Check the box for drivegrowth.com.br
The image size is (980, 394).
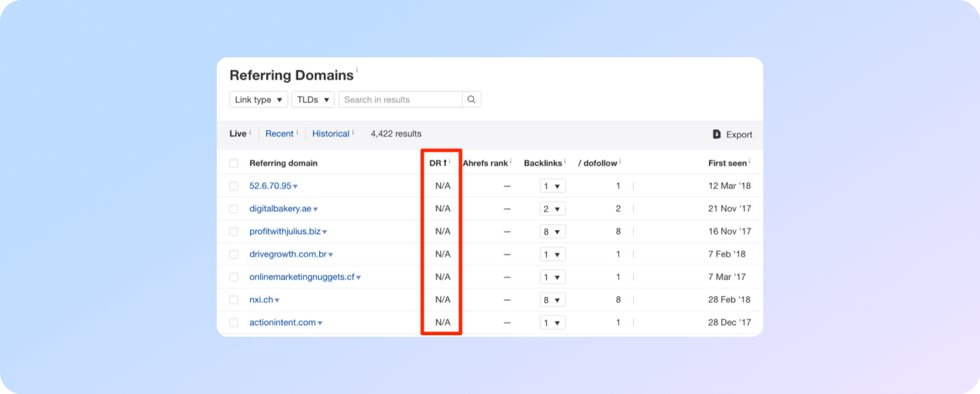[234, 254]
